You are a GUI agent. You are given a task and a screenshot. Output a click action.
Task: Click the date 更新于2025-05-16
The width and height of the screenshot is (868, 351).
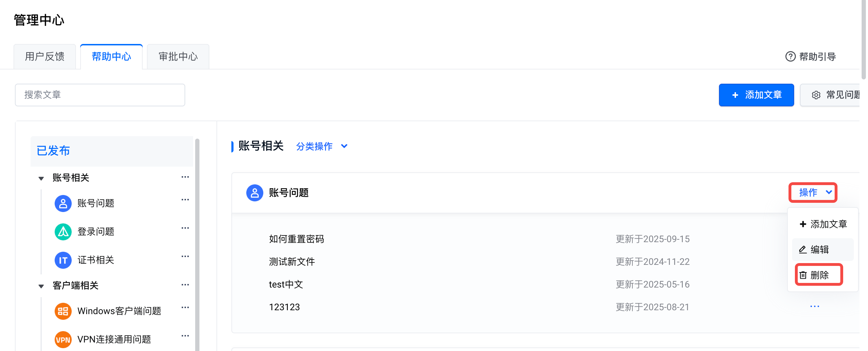pyautogui.click(x=653, y=284)
